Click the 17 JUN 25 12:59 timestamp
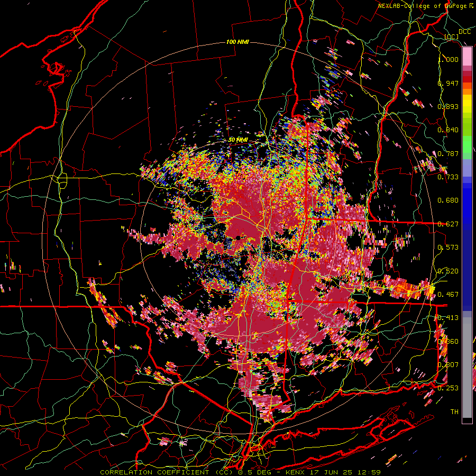476x476 pixels. point(345,472)
